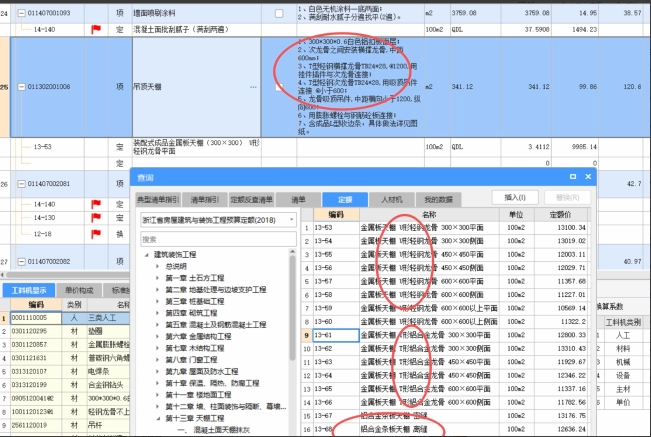Tick the checkbox in the 墙面喷刷涂料 row
This screenshot has height=437, width=651.
(279, 13)
